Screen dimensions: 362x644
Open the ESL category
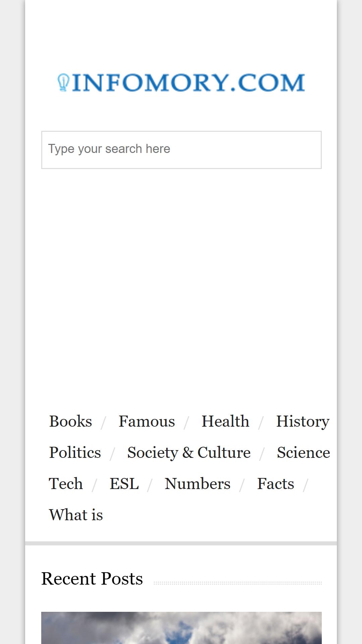point(124,484)
